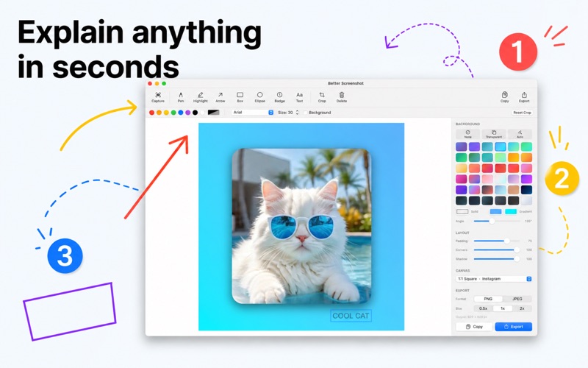Set export size to 0.5x
This screenshot has height=368, width=588.
[x=484, y=308]
